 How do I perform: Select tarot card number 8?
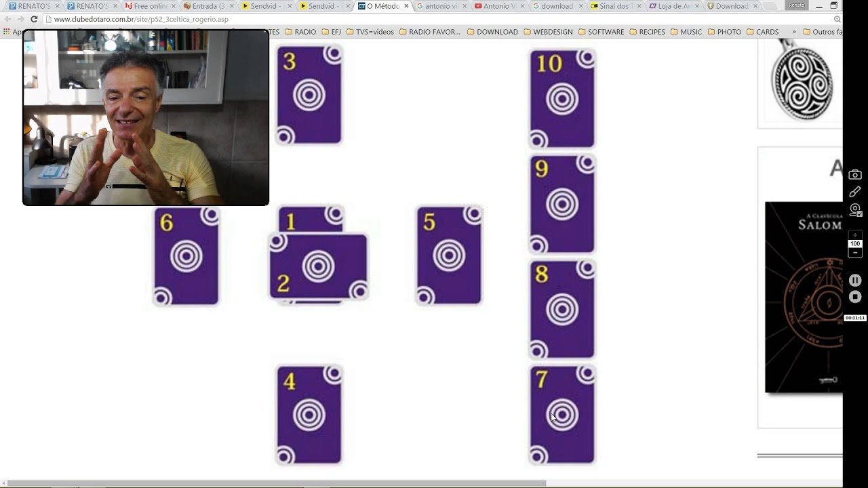point(562,309)
